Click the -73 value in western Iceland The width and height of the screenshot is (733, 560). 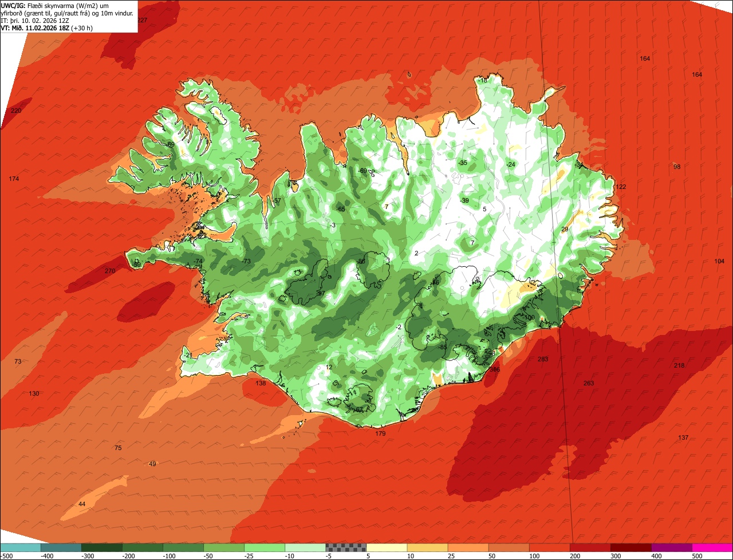click(246, 261)
